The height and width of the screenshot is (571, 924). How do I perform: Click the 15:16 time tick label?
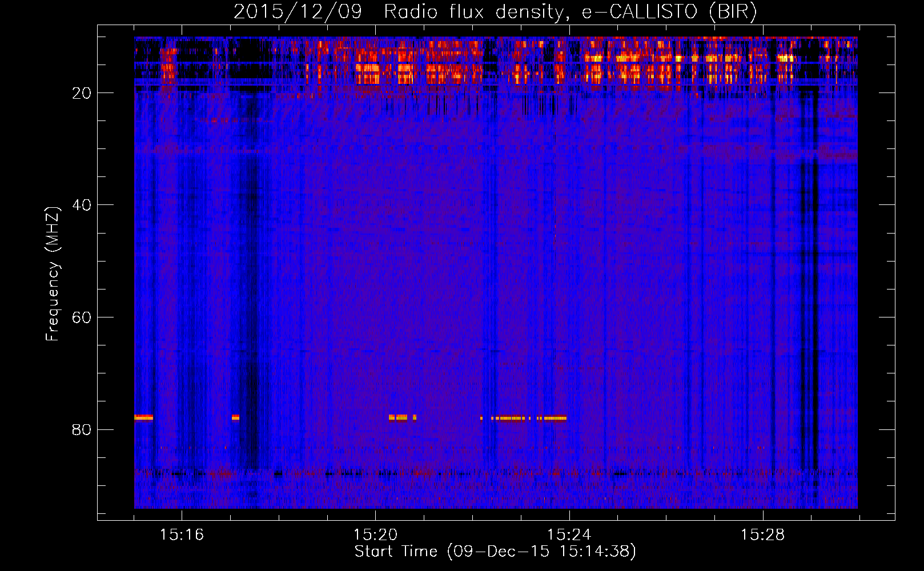tap(182, 535)
